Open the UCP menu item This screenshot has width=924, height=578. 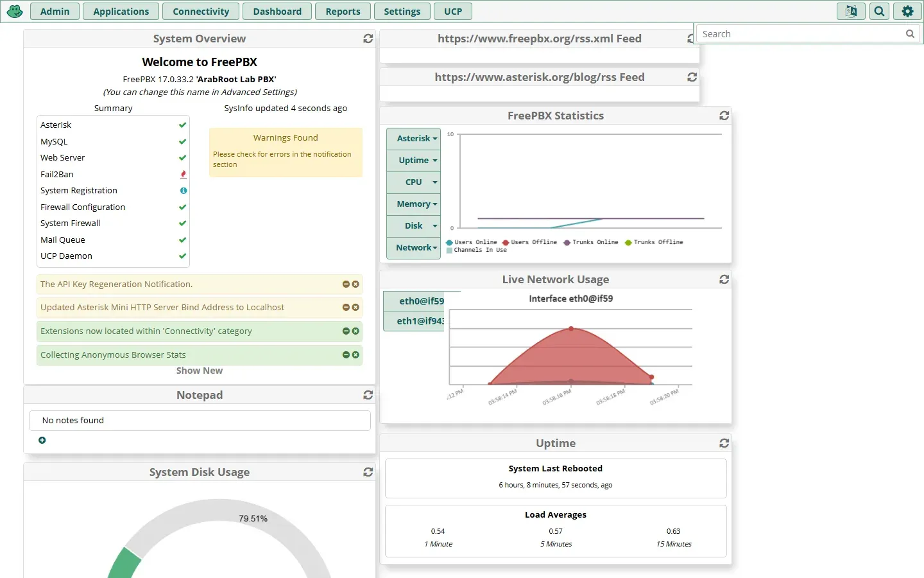(453, 12)
